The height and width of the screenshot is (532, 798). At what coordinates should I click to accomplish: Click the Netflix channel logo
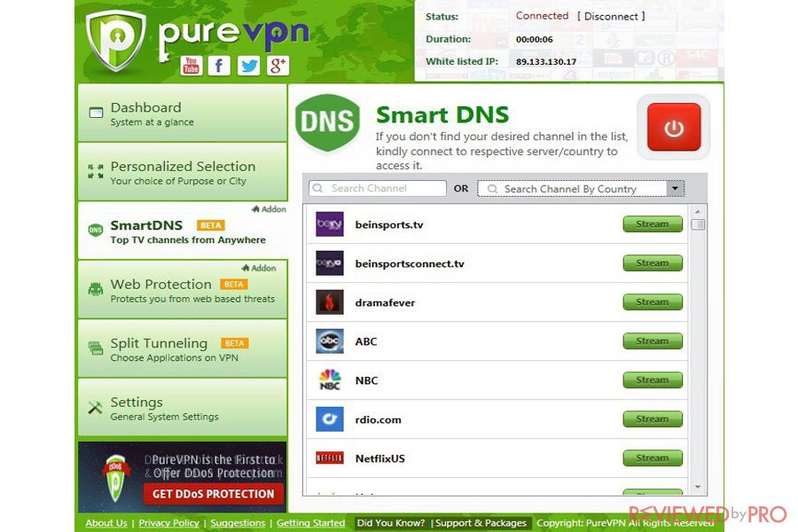(x=329, y=458)
